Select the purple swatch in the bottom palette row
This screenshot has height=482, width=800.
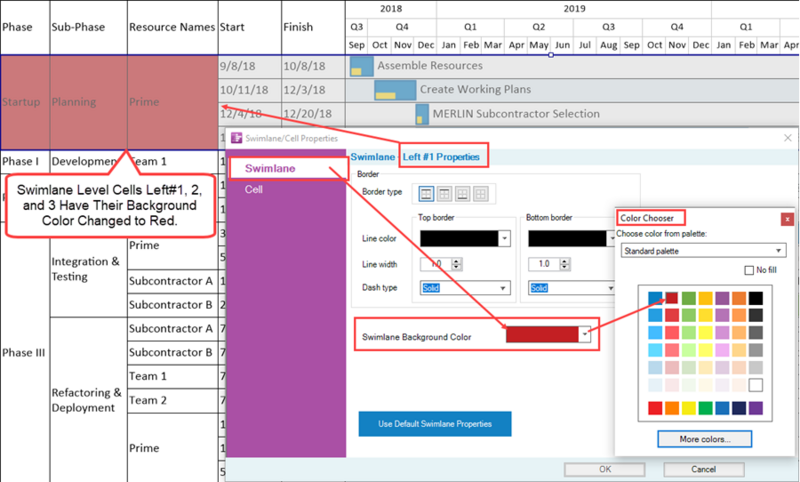[x=756, y=408]
